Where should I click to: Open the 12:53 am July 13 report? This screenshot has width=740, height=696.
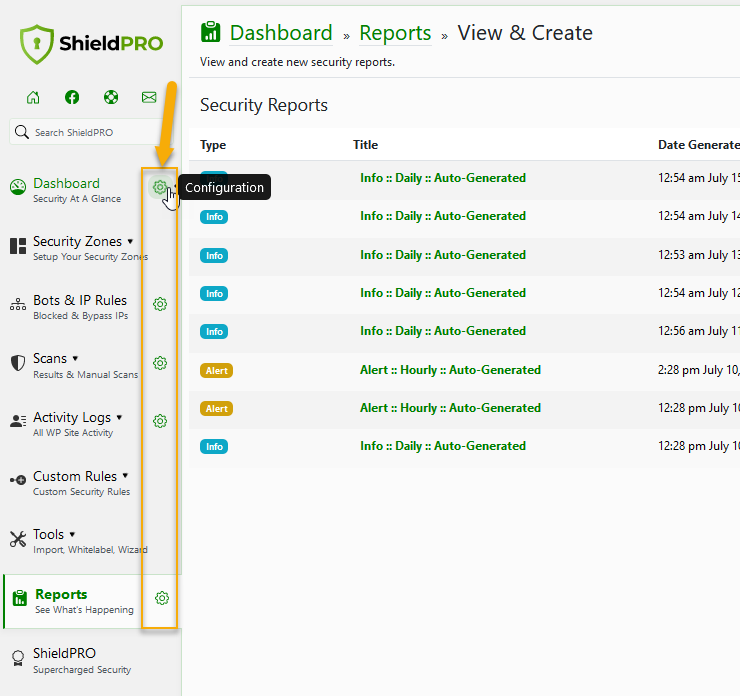(x=443, y=255)
